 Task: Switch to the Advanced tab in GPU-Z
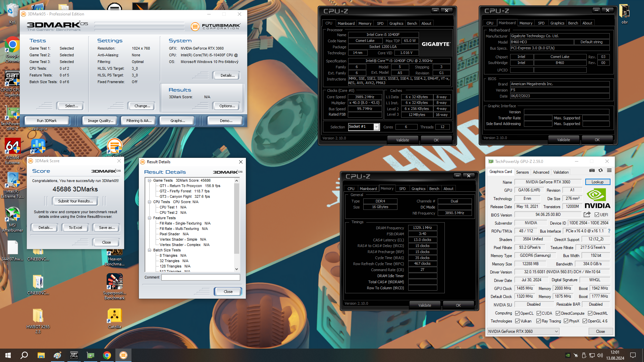tap(541, 172)
